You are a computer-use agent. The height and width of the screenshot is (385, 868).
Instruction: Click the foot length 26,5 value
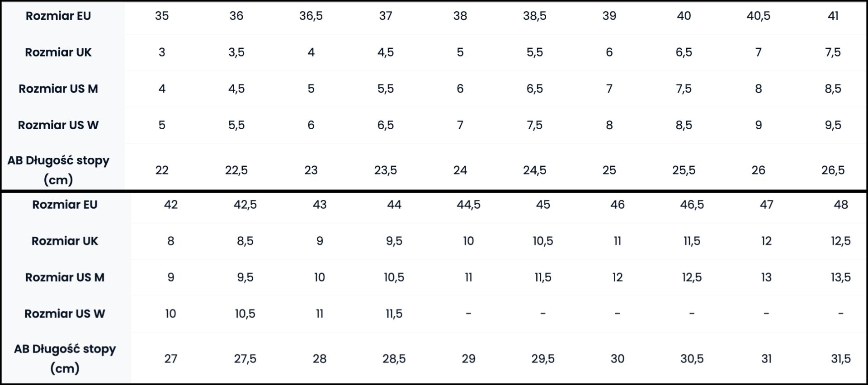pos(833,170)
